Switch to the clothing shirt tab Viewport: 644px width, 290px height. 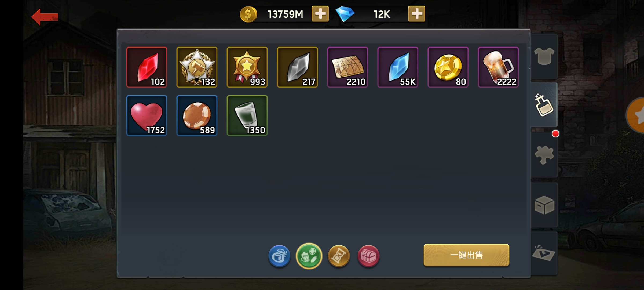(544, 56)
